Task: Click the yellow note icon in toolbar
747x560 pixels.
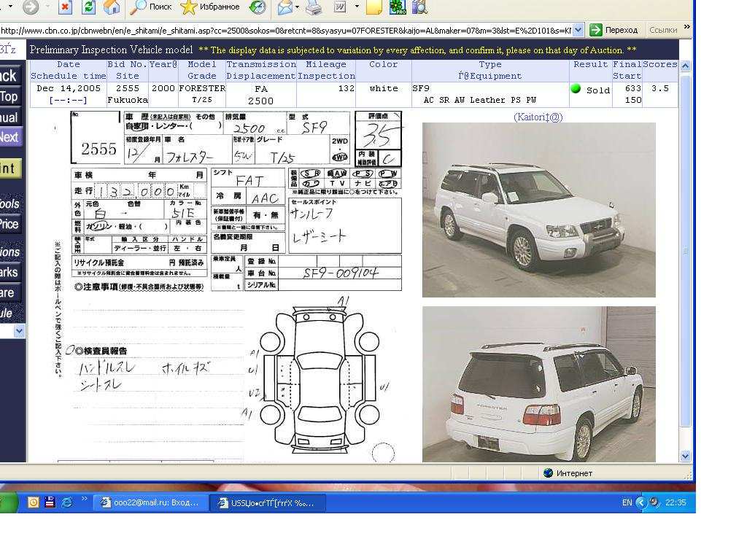Action: [374, 7]
